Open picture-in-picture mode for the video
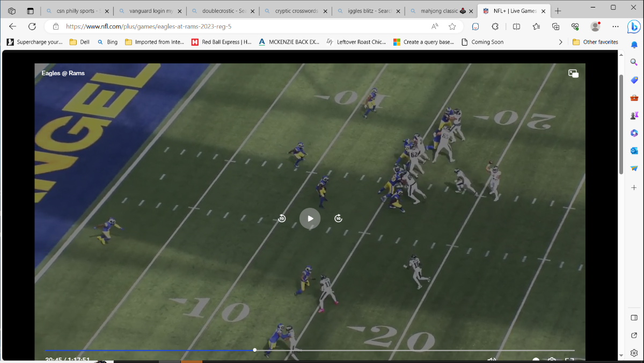 573,74
